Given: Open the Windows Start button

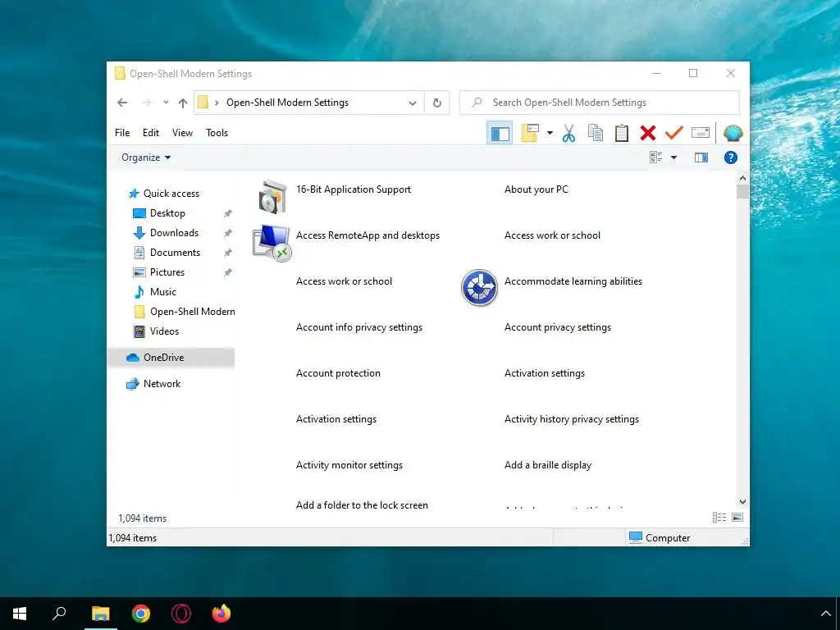Looking at the screenshot, I should (20, 614).
